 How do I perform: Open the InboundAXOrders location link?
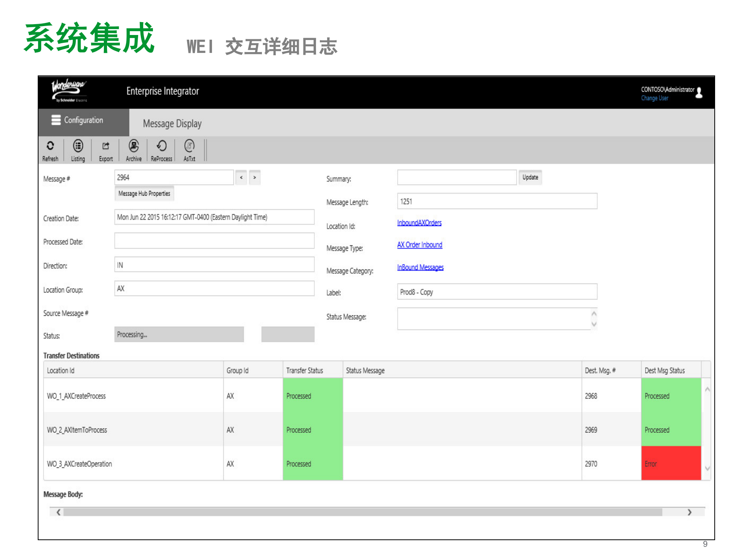click(x=419, y=222)
